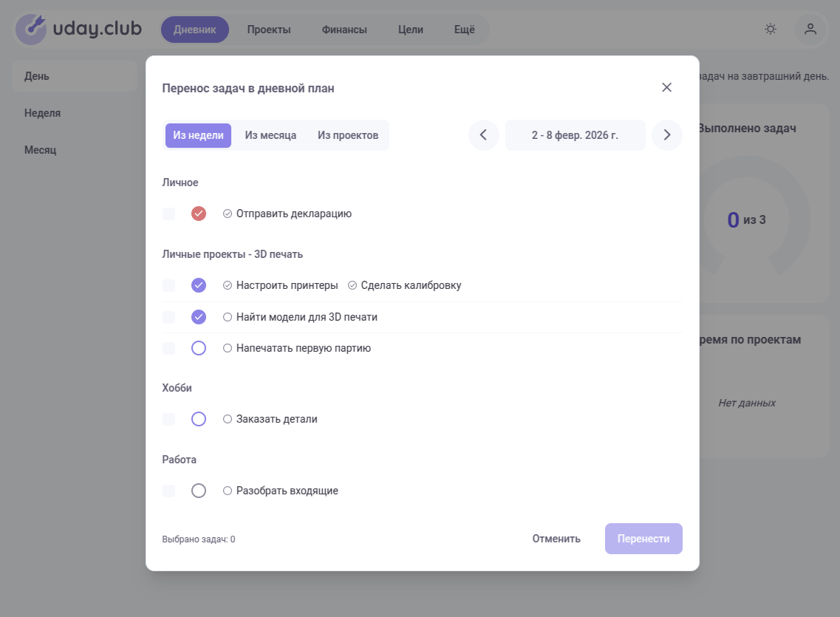
Task: Click red completed circle for Отправить декларацию
Action: point(199,214)
